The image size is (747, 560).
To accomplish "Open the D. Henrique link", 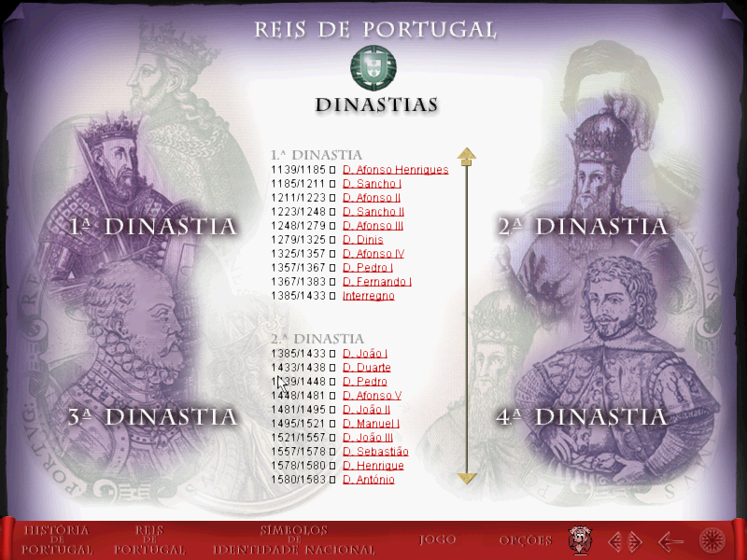I will (x=373, y=466).
